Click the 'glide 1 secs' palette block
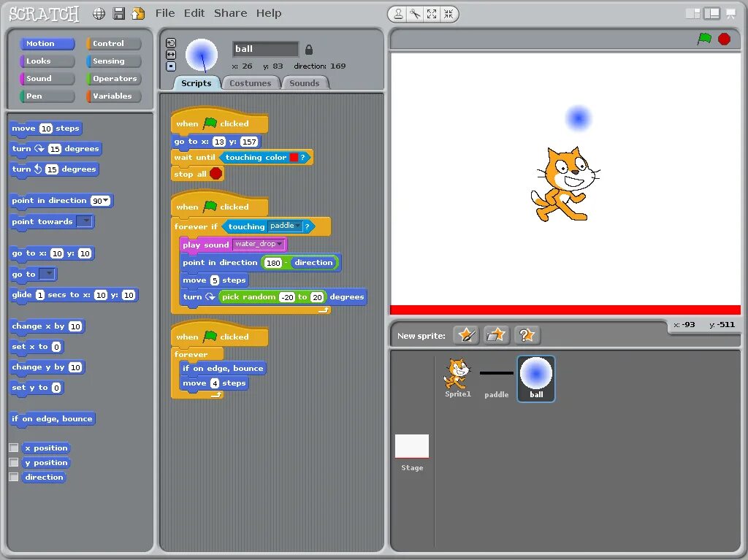This screenshot has width=748, height=560. click(74, 295)
